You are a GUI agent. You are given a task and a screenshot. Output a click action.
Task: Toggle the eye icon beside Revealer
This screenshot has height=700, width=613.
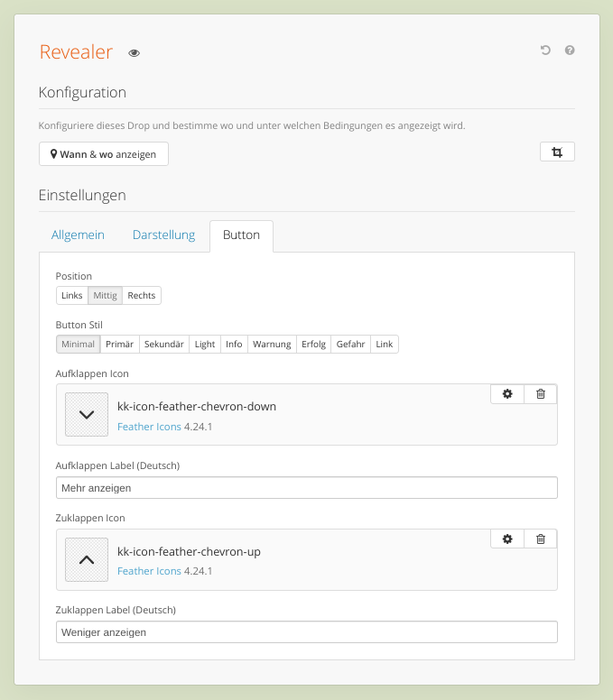coord(134,53)
